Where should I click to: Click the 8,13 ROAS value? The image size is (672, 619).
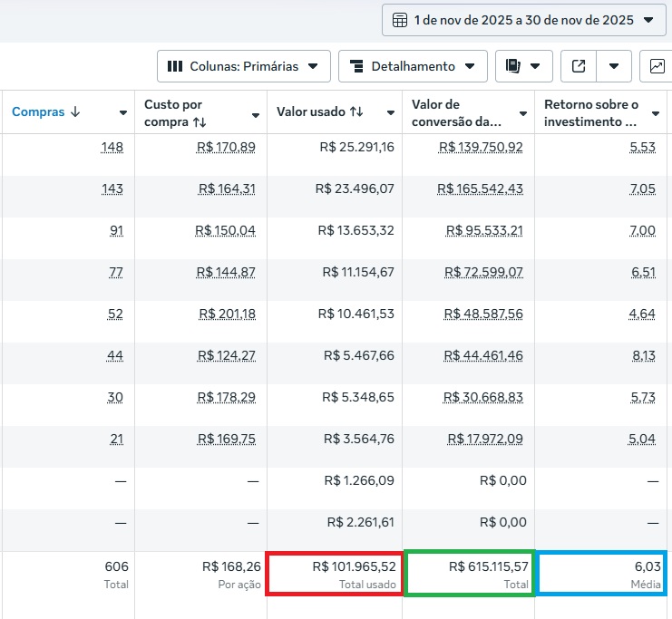click(642, 355)
